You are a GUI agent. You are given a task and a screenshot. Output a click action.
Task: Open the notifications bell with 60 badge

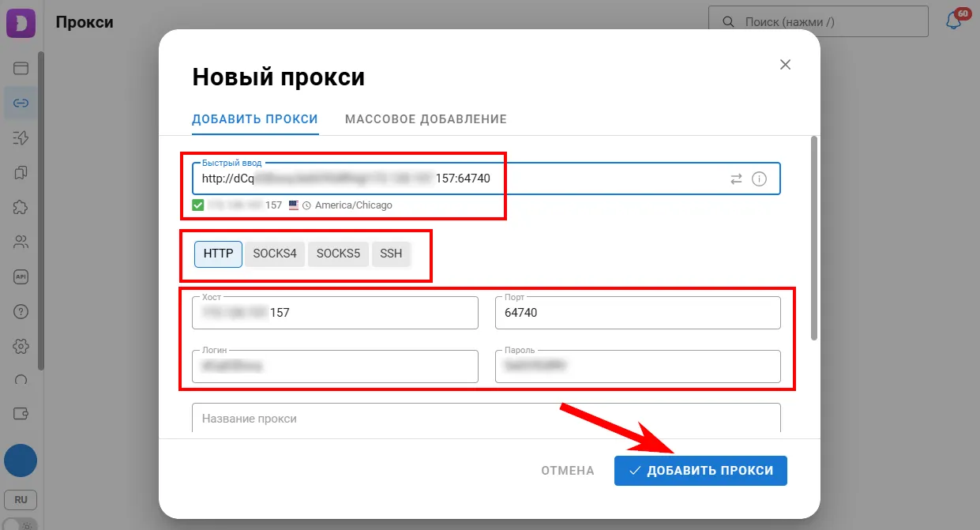pyautogui.click(x=952, y=20)
